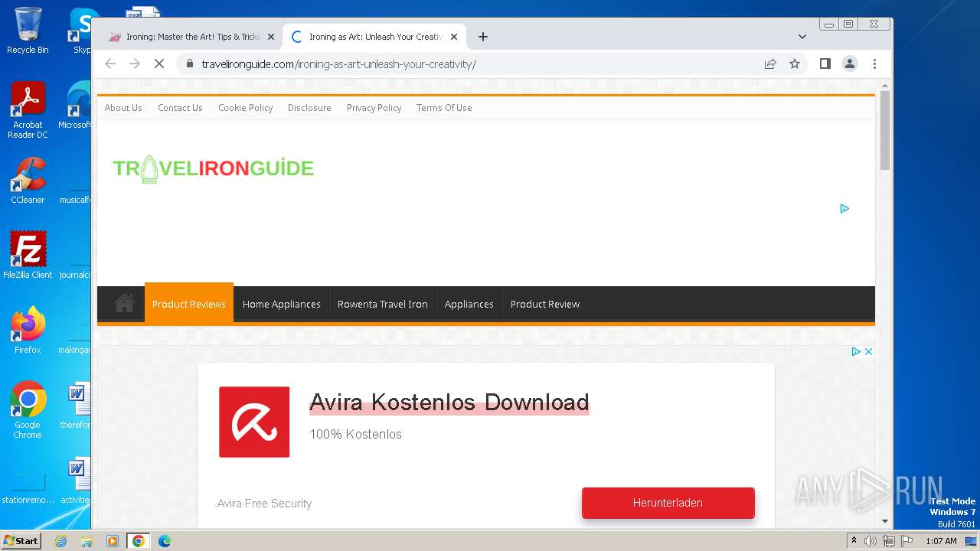Click the AdChoices triangle on Avira ad
The width and height of the screenshot is (980, 551).
[857, 352]
